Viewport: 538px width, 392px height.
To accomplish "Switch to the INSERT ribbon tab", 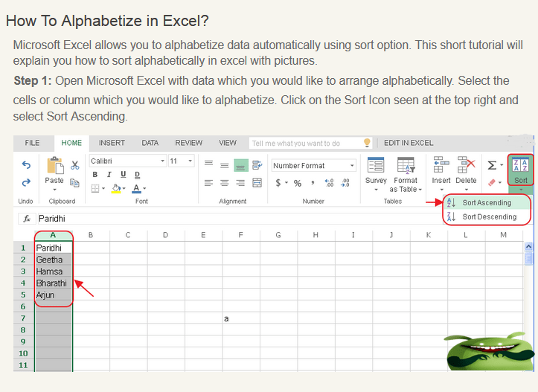I will pyautogui.click(x=112, y=143).
